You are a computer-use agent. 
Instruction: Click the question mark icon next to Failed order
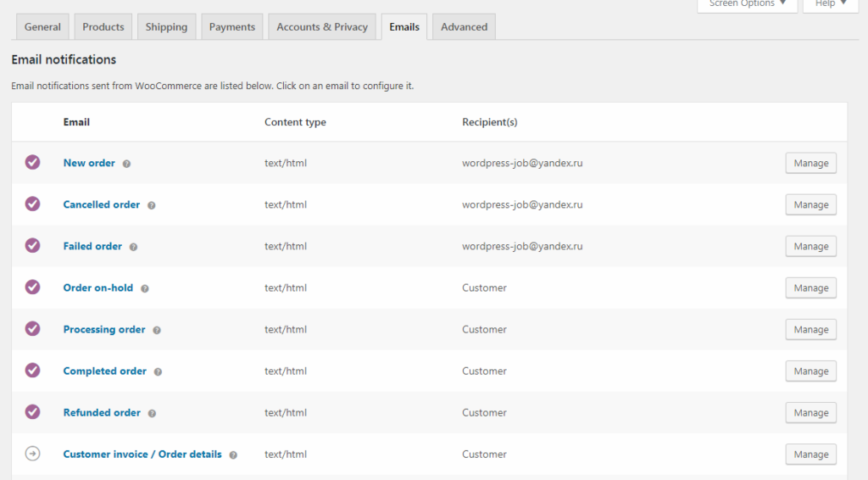(133, 247)
